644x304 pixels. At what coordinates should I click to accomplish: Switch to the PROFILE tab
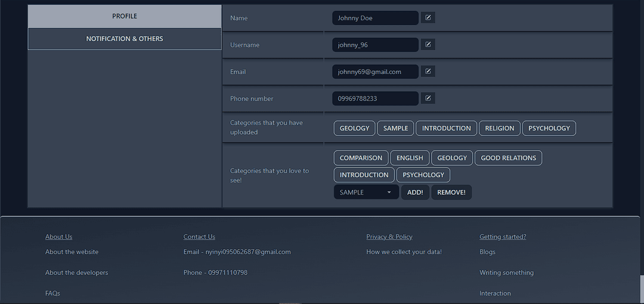pos(125,17)
